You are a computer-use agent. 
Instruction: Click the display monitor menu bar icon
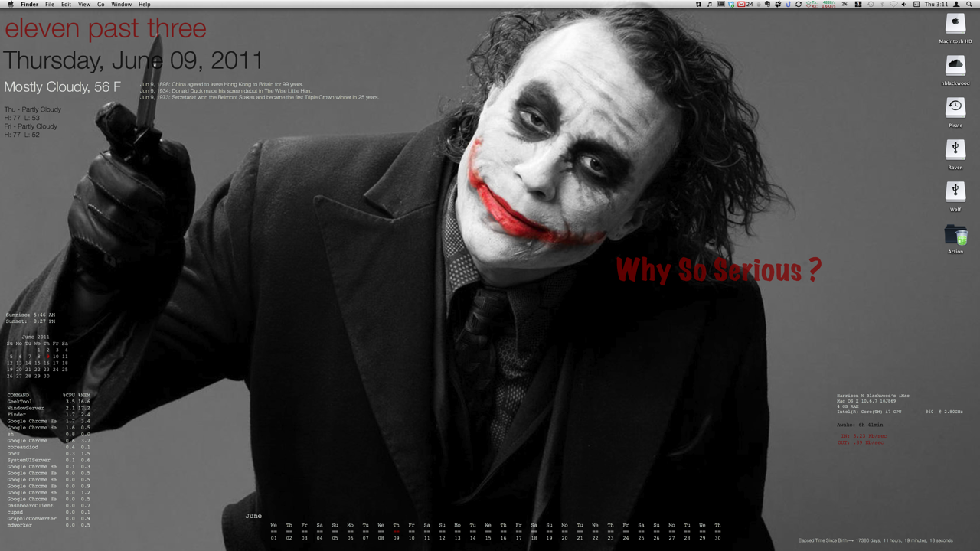click(x=721, y=5)
